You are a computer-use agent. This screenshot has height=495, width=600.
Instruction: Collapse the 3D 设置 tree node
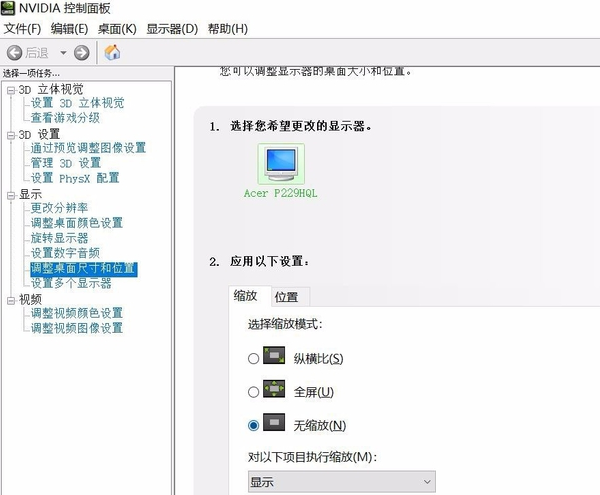pyautogui.click(x=11, y=135)
